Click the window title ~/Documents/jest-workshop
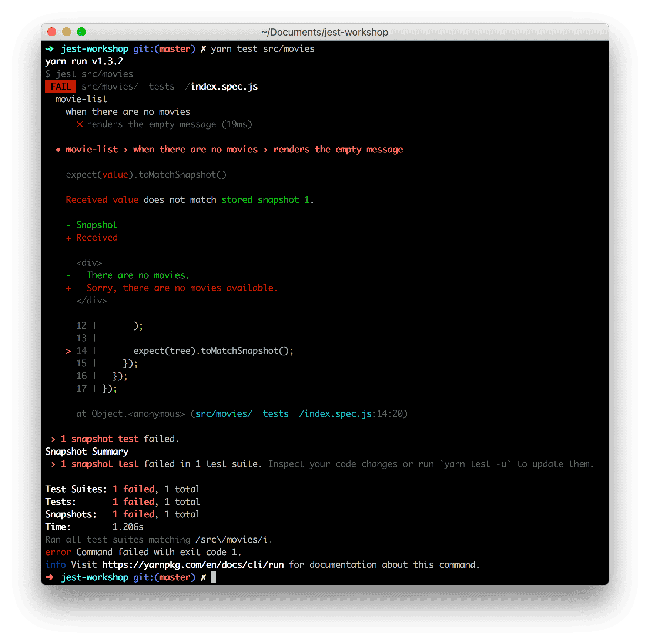 tap(325, 32)
